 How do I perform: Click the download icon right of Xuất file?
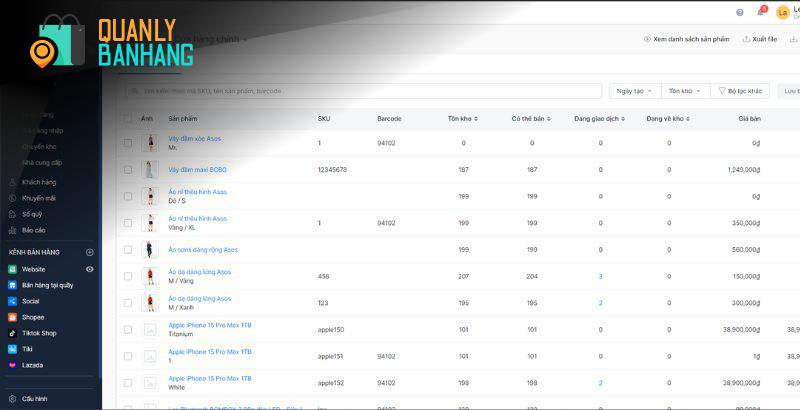tap(794, 39)
